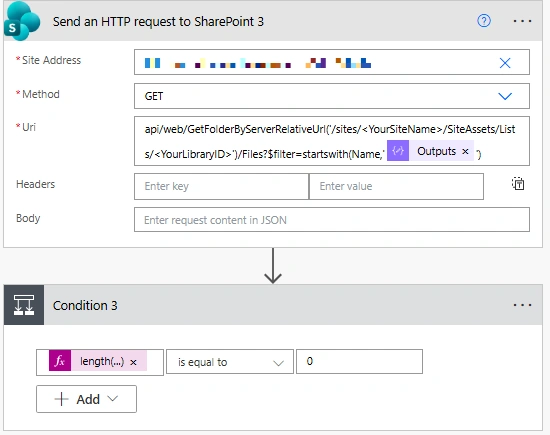Click the Enter key header field

[x=221, y=186]
